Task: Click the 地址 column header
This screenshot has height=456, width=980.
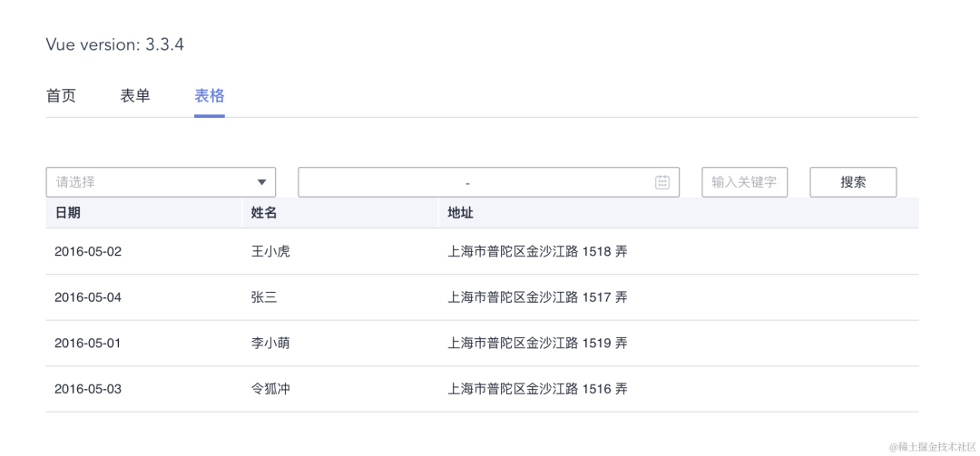Action: pos(460,213)
